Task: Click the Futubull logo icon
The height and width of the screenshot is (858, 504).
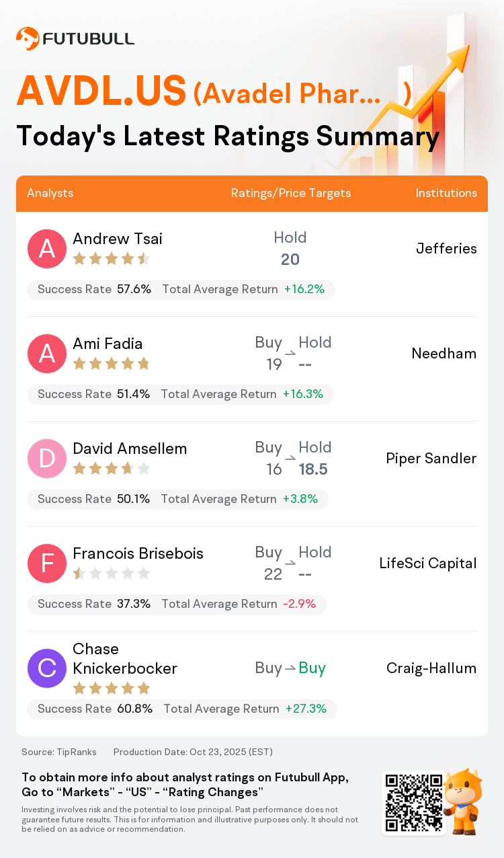Action: tap(28, 38)
